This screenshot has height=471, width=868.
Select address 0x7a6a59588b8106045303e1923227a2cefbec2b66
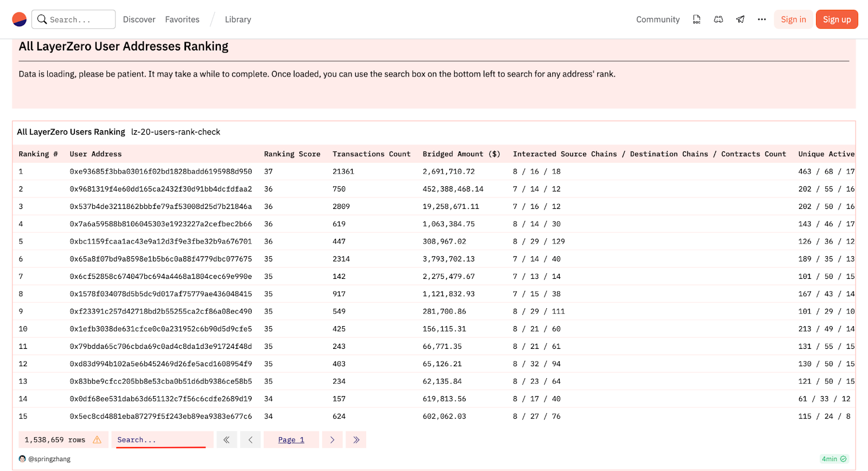(161, 224)
